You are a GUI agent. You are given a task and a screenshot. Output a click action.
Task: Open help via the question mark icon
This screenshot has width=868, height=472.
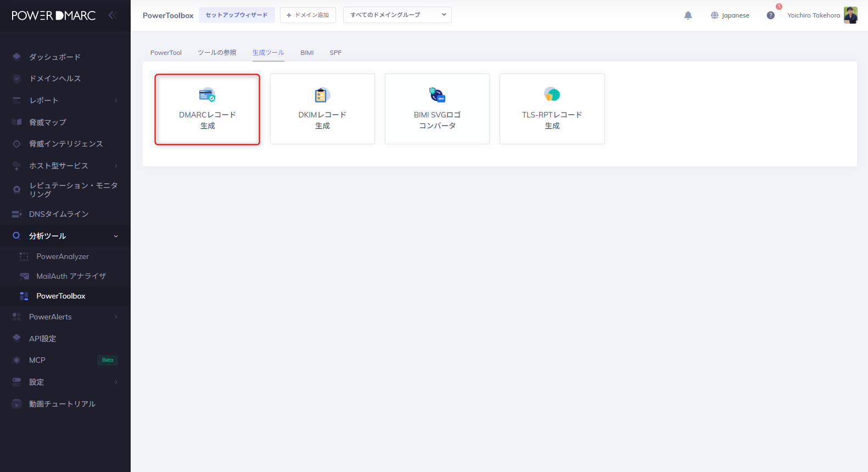point(771,15)
